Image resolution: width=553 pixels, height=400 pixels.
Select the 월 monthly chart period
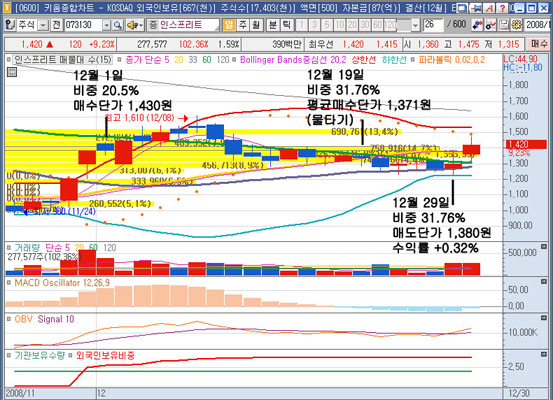pyautogui.click(x=256, y=25)
